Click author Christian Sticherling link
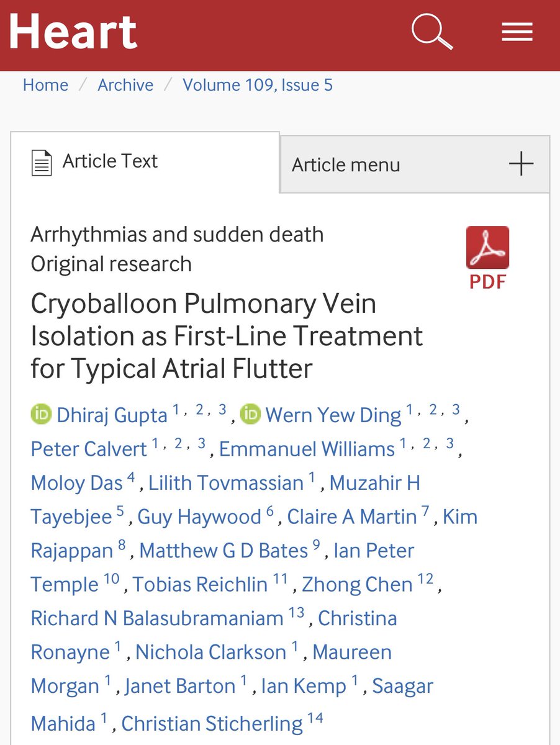 pos(212,723)
